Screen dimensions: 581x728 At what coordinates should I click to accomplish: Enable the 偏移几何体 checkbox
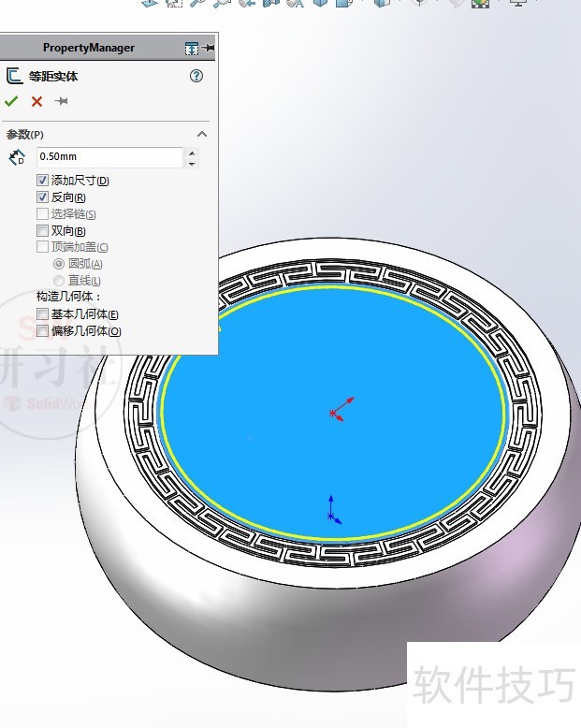42,331
